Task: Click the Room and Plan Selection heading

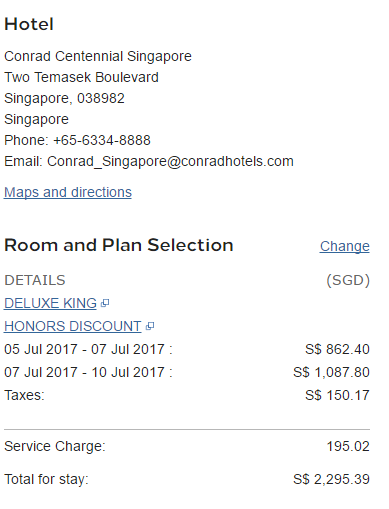Action: (119, 245)
